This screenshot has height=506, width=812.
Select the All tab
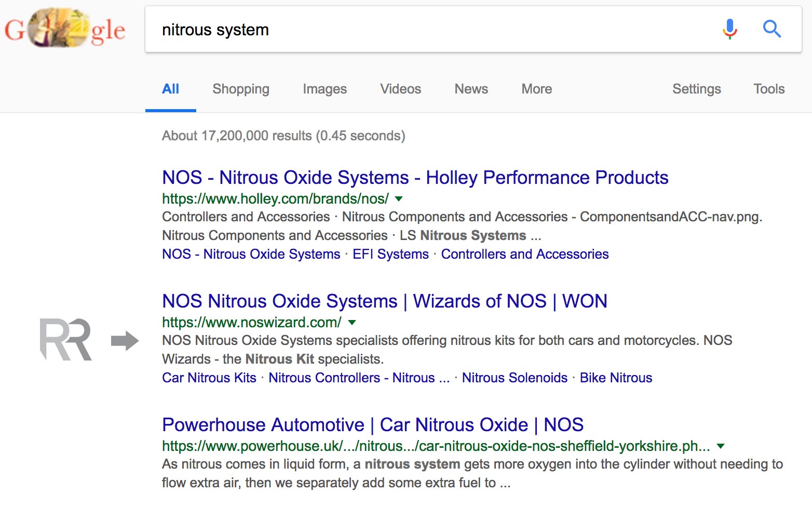[x=170, y=89]
